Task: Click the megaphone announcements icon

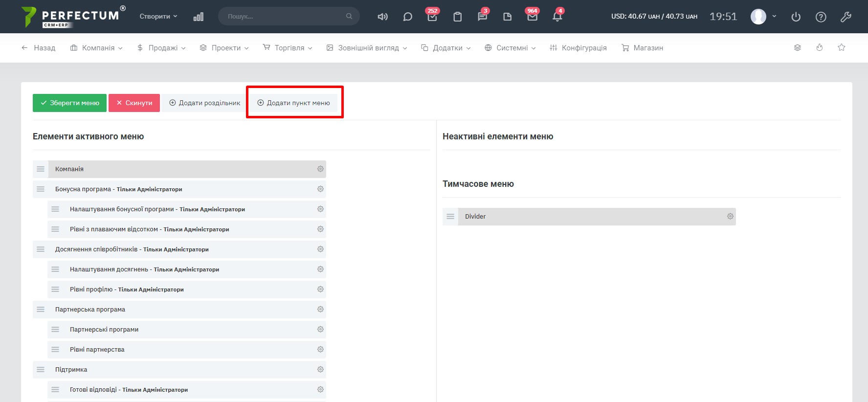Action: tap(382, 17)
